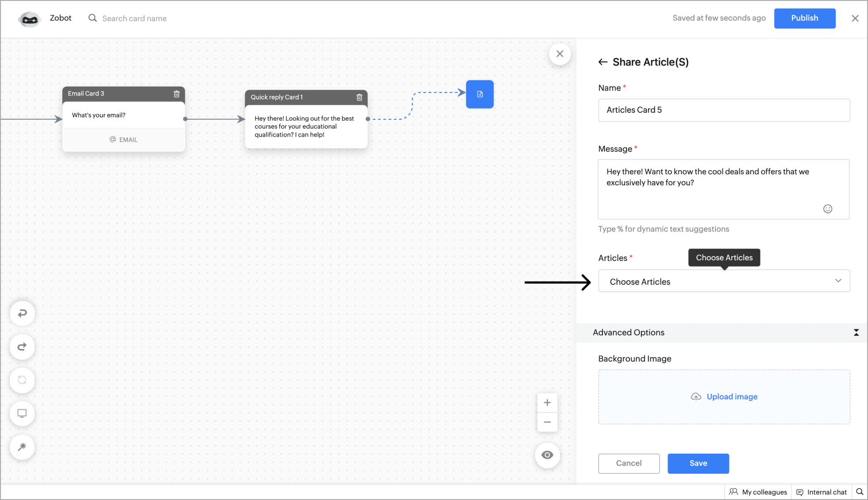
Task: Select the blue article card node
Action: click(x=480, y=94)
